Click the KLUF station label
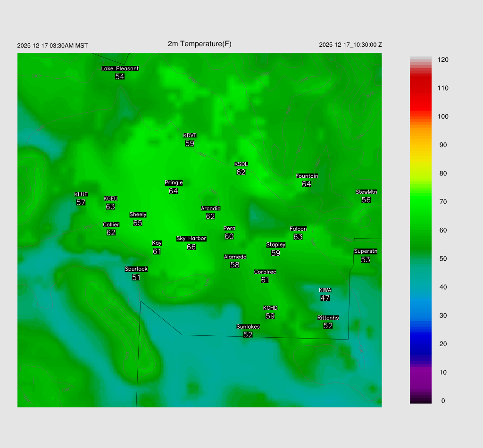 point(81,194)
